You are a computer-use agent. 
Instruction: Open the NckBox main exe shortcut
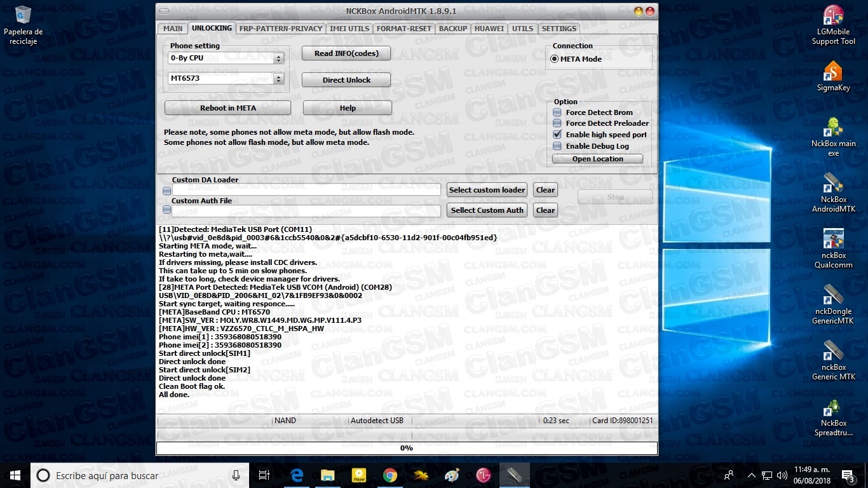[833, 128]
